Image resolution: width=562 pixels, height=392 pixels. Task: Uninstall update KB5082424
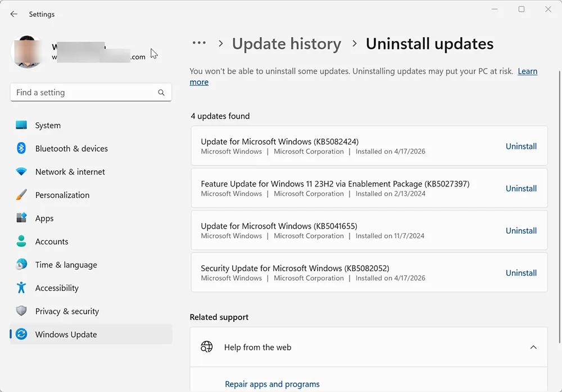[x=521, y=146]
